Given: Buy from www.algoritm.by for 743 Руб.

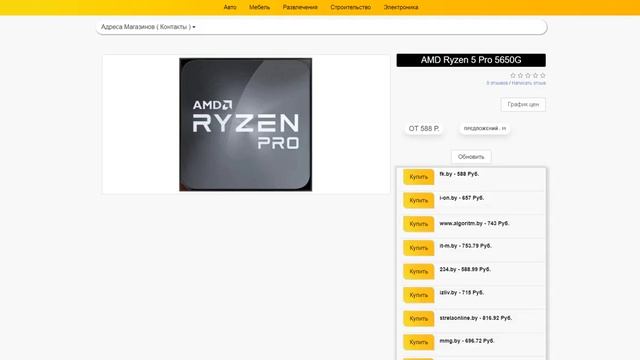Looking at the screenshot, I should click(x=419, y=224).
